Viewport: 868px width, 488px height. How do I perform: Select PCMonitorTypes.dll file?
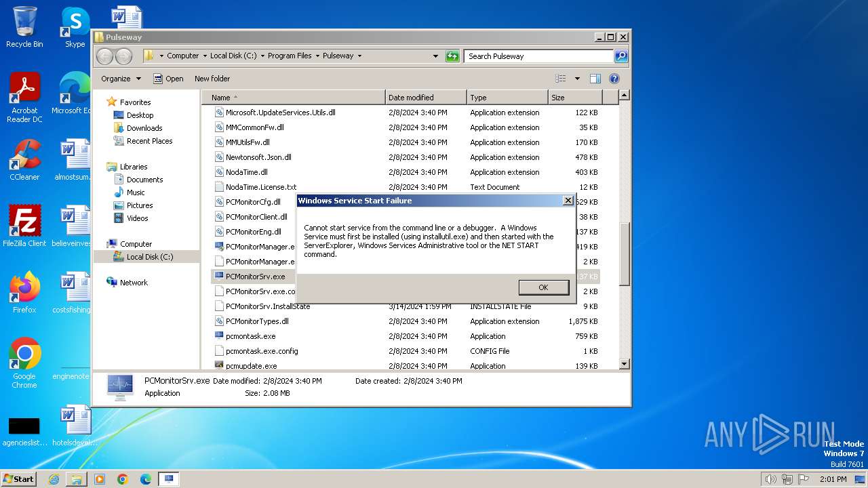pos(257,321)
